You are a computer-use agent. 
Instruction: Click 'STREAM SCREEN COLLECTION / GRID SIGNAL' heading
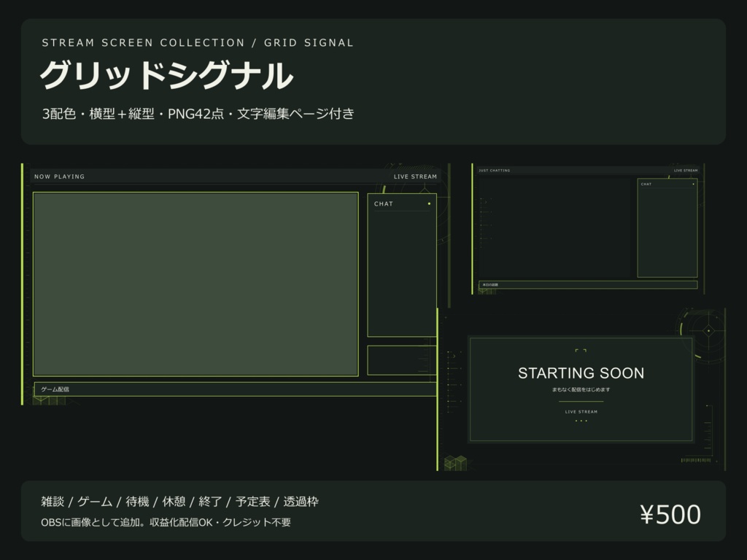(x=198, y=43)
